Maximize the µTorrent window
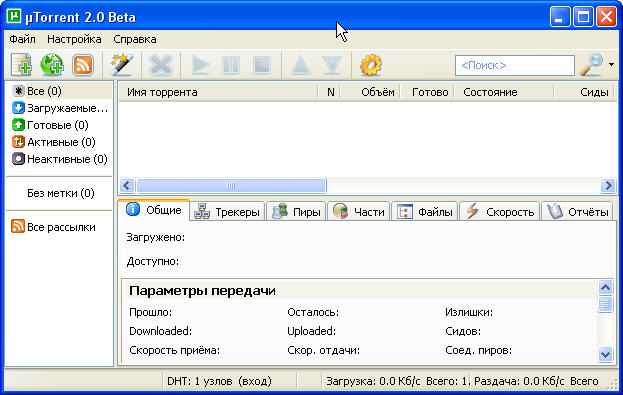The width and height of the screenshot is (623, 395). (583, 17)
